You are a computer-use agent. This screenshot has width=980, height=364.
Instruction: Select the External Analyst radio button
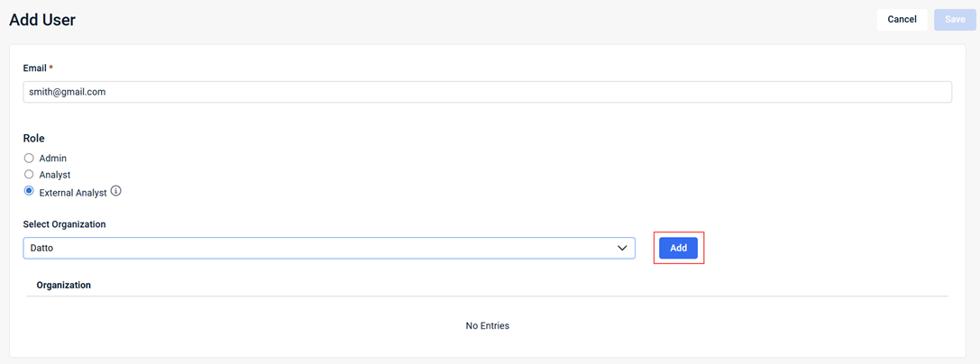(29, 192)
